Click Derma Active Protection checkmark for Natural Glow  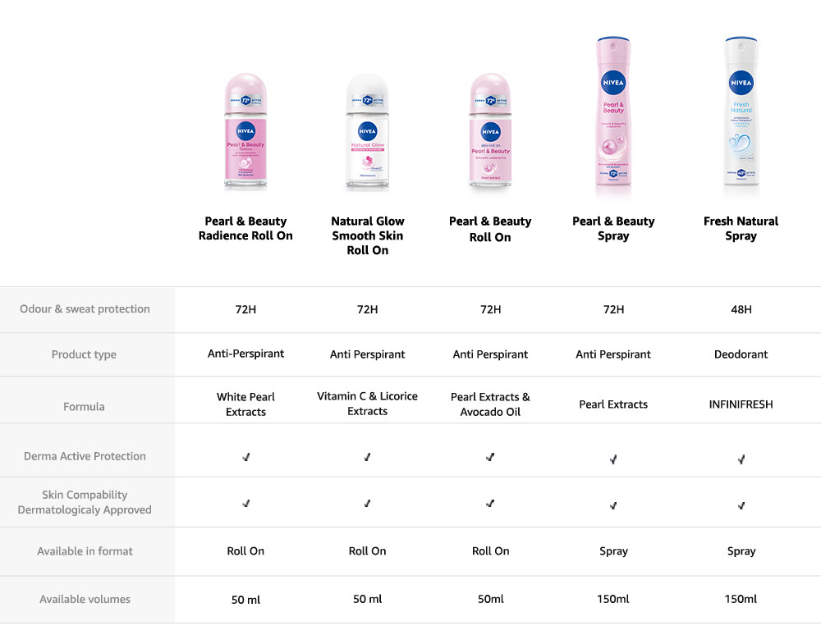(367, 457)
